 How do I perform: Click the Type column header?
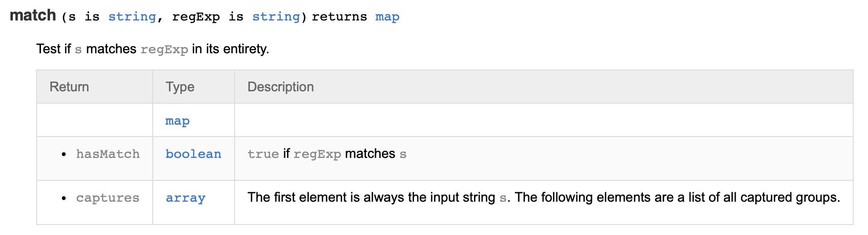coord(180,87)
